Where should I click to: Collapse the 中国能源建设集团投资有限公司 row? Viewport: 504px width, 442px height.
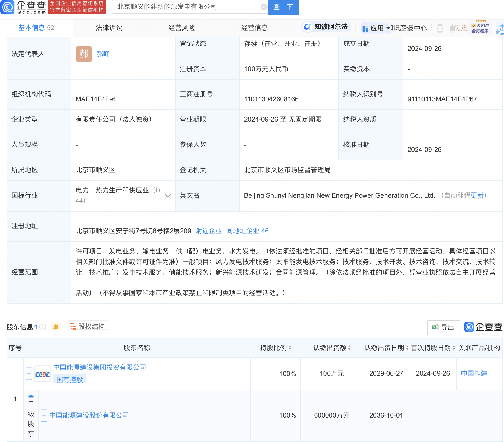coord(29,374)
